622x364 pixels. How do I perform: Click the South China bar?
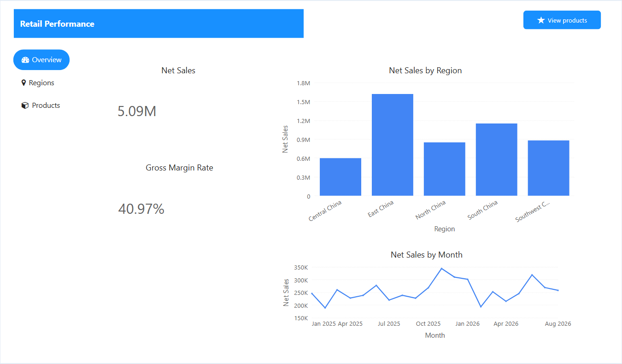point(497,159)
